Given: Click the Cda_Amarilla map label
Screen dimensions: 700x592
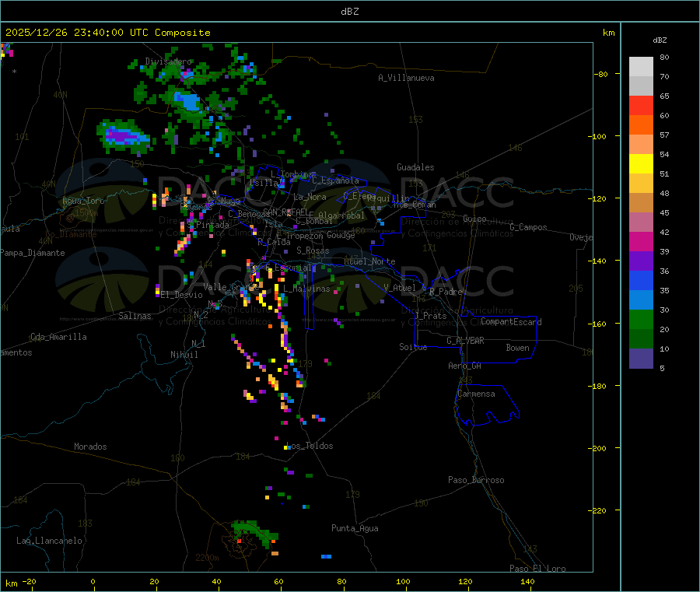Looking at the screenshot, I should 58,337.
